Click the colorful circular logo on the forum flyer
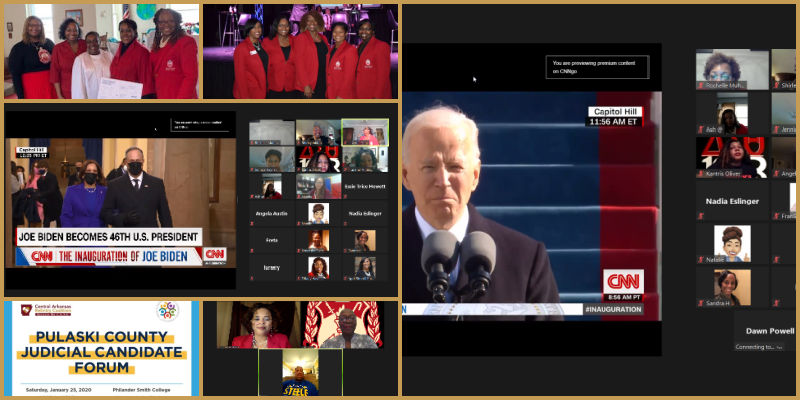The width and height of the screenshot is (800, 400). pyautogui.click(x=166, y=311)
